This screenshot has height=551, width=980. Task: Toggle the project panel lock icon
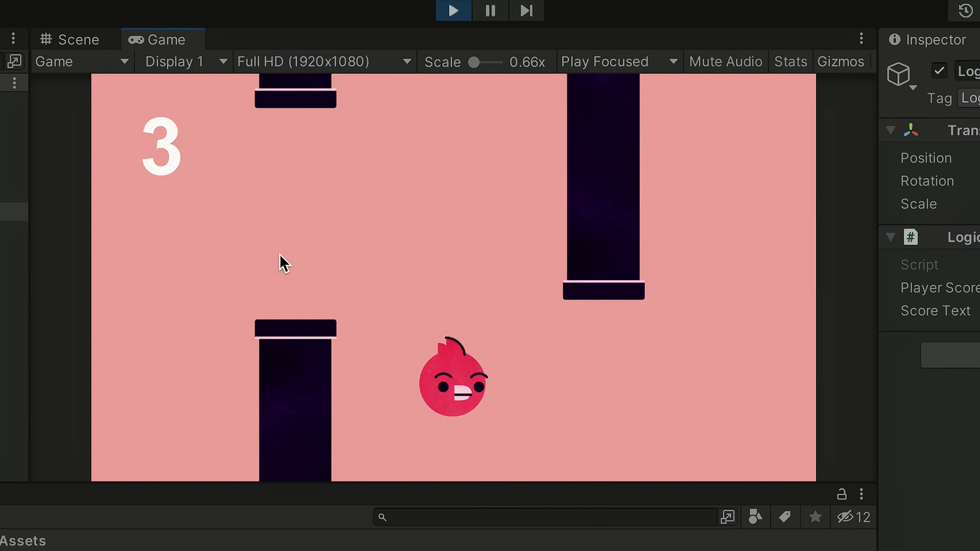pyautogui.click(x=842, y=494)
